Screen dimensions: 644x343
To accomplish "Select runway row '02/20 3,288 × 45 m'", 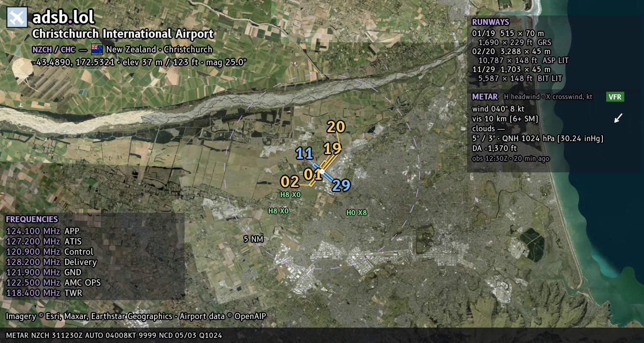I will click(511, 51).
